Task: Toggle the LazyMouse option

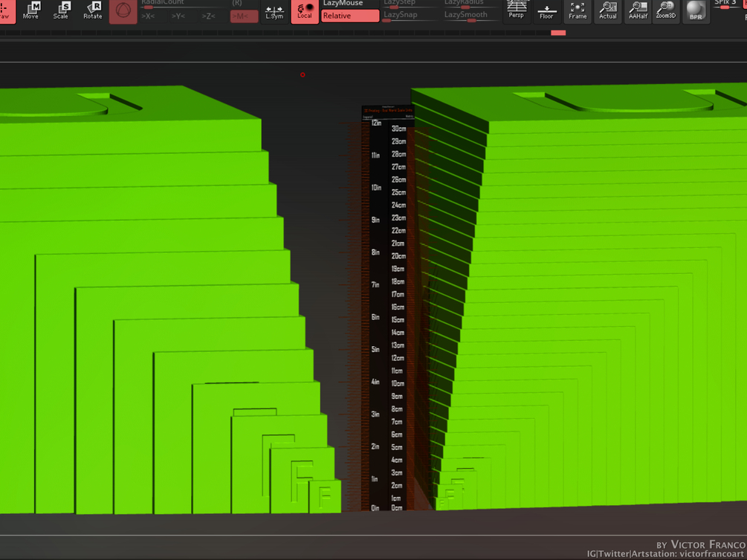Action: [x=350, y=4]
